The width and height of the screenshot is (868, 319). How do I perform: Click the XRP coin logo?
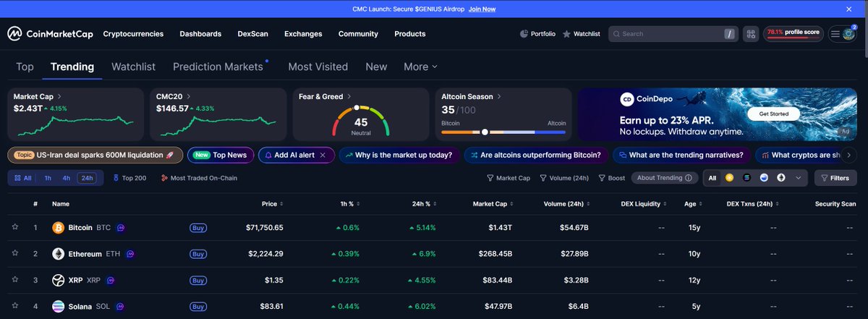(59, 280)
